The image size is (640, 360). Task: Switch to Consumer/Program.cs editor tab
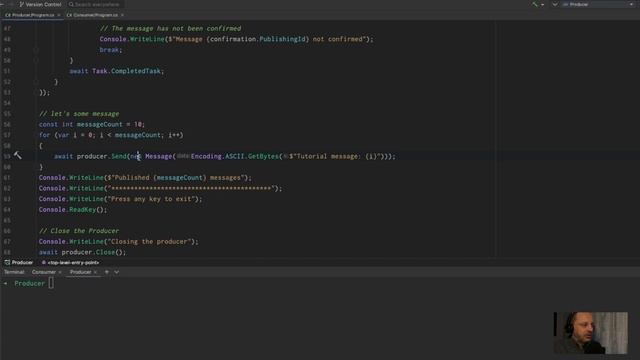coord(92,15)
